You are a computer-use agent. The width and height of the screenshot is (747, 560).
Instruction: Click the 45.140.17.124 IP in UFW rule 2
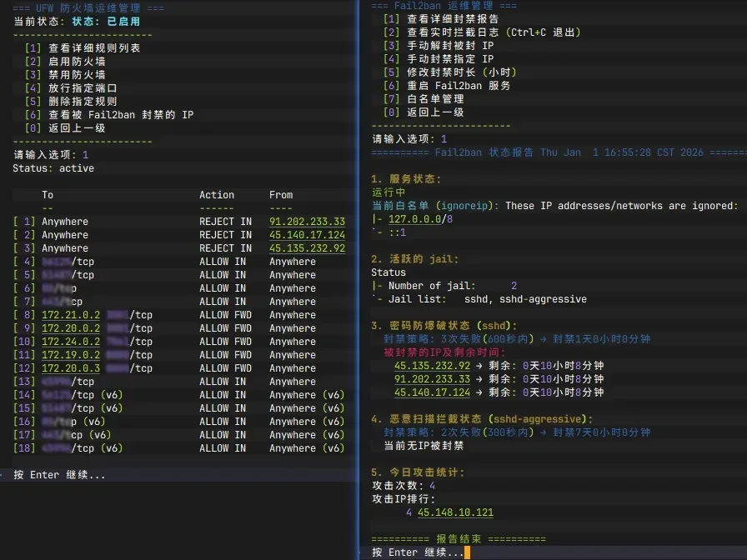click(307, 235)
